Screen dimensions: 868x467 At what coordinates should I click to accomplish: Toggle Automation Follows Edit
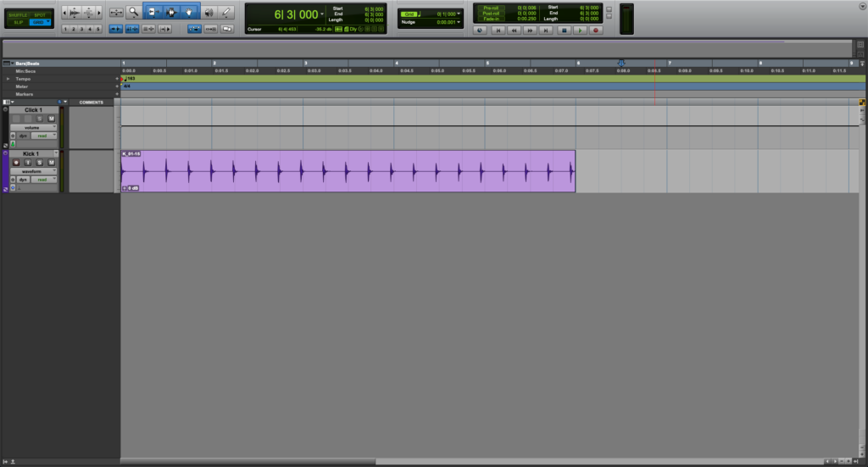194,29
